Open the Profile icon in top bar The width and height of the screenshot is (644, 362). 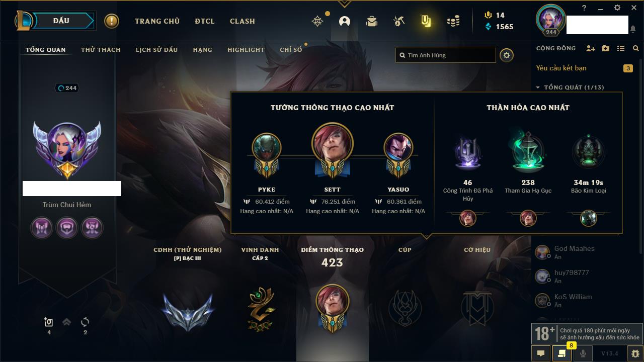[x=345, y=21]
